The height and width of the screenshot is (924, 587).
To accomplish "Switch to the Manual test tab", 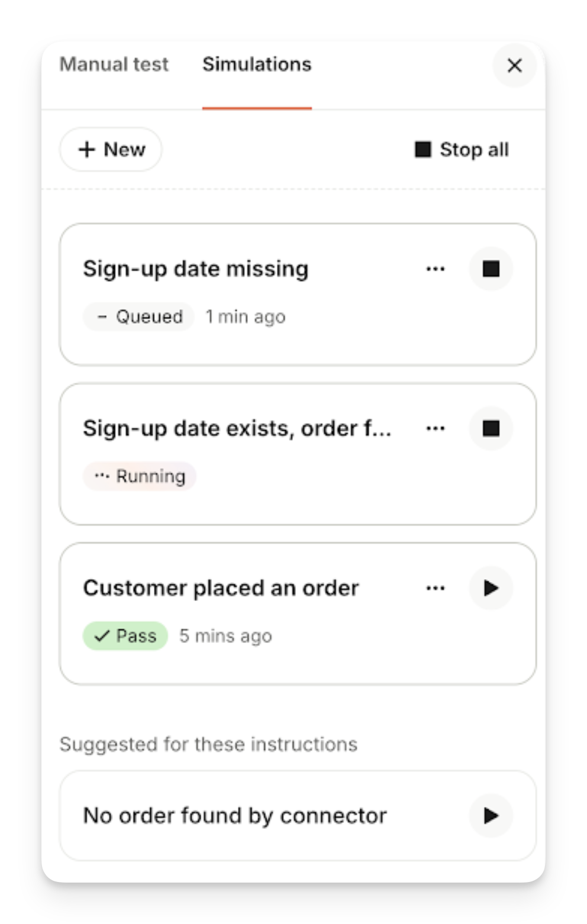I will 114,64.
